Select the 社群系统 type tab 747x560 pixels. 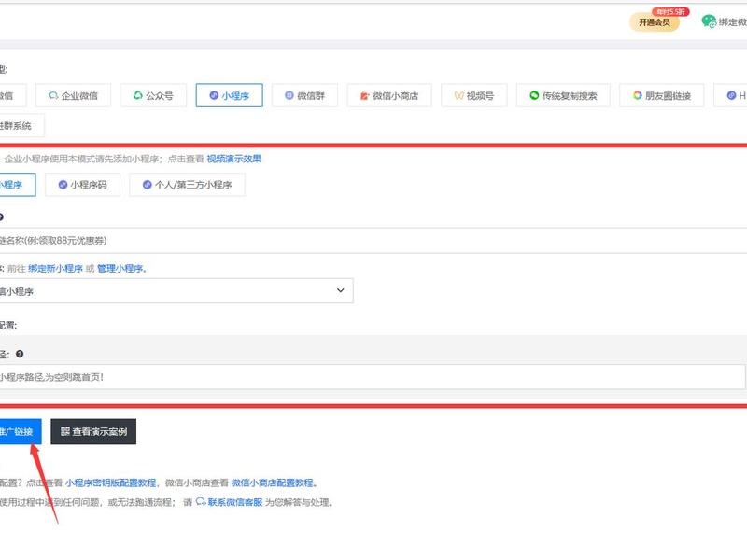pyautogui.click(x=21, y=126)
